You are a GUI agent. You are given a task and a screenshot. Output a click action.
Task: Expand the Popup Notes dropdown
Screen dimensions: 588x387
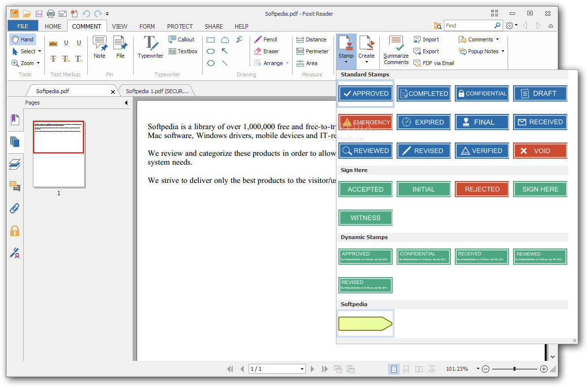(x=503, y=51)
